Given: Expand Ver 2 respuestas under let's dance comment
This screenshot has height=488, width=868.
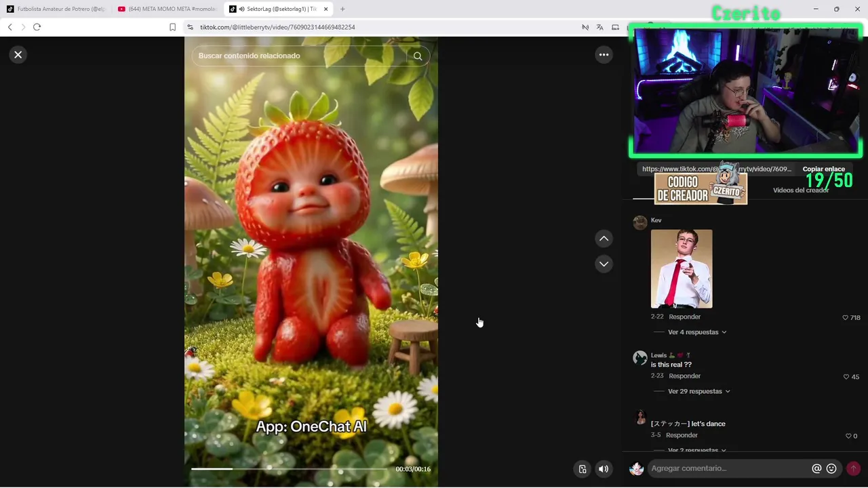Looking at the screenshot, I should 697,450.
